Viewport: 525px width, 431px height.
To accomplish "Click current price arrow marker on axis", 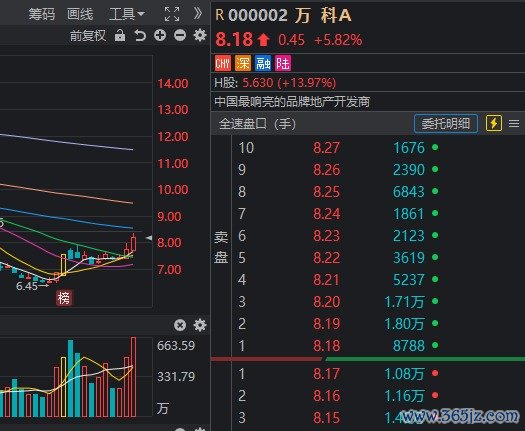I will 149,238.
